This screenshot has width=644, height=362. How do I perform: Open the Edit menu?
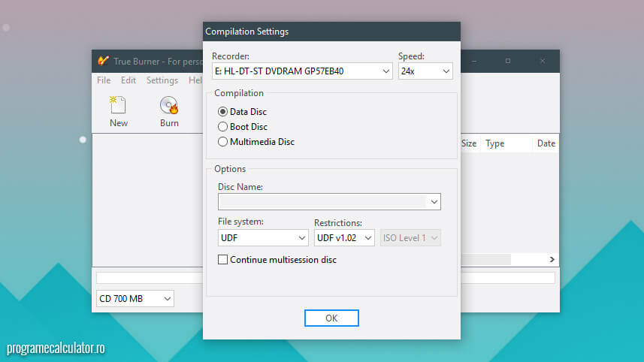(x=128, y=80)
